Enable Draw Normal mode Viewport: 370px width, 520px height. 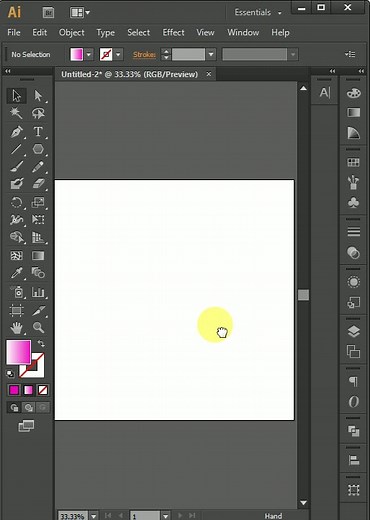pos(14,407)
